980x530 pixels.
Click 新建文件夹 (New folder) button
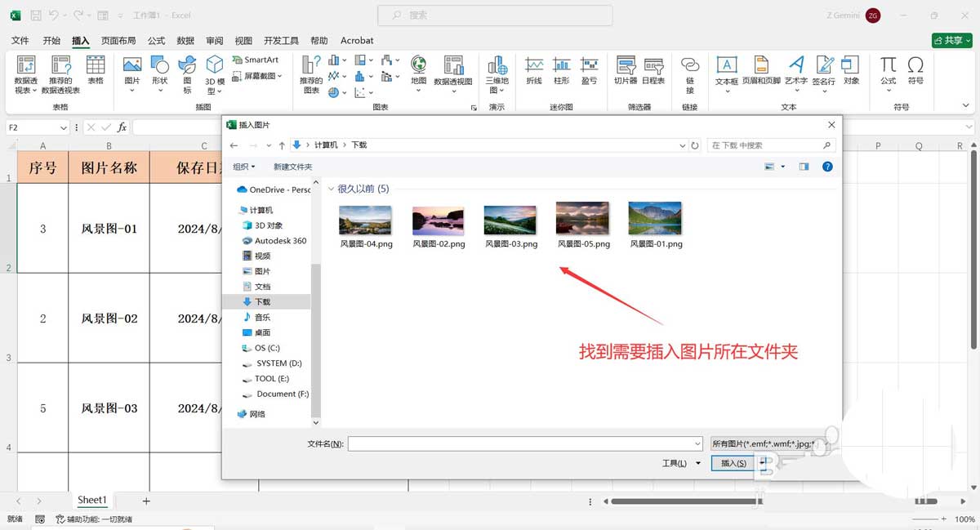click(x=292, y=167)
